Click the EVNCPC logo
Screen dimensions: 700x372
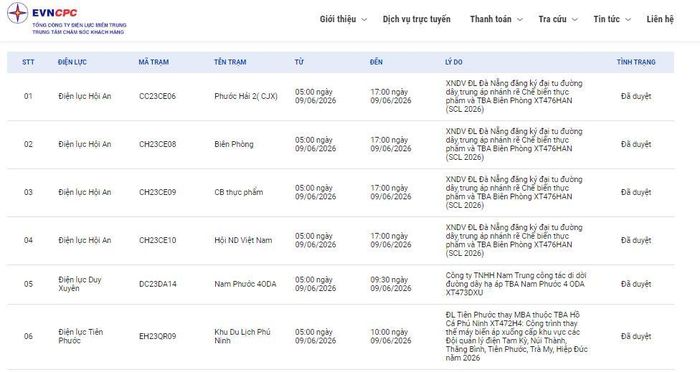tap(67, 19)
